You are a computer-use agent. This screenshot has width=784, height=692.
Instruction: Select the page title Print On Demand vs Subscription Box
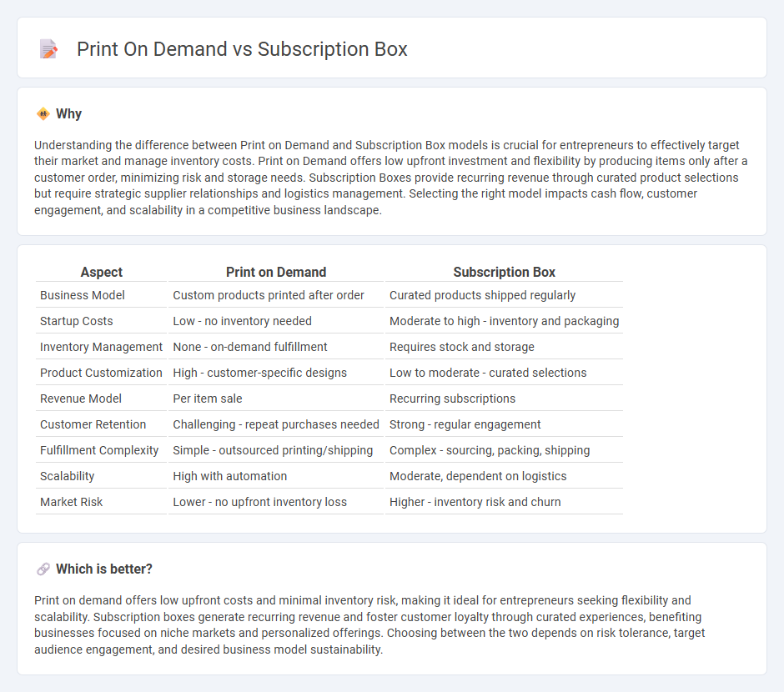[242, 49]
